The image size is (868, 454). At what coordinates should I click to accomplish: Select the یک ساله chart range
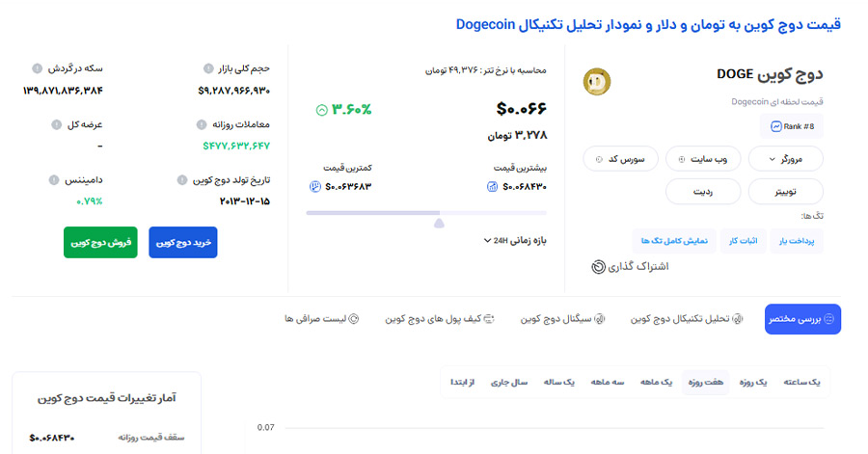[558, 382]
